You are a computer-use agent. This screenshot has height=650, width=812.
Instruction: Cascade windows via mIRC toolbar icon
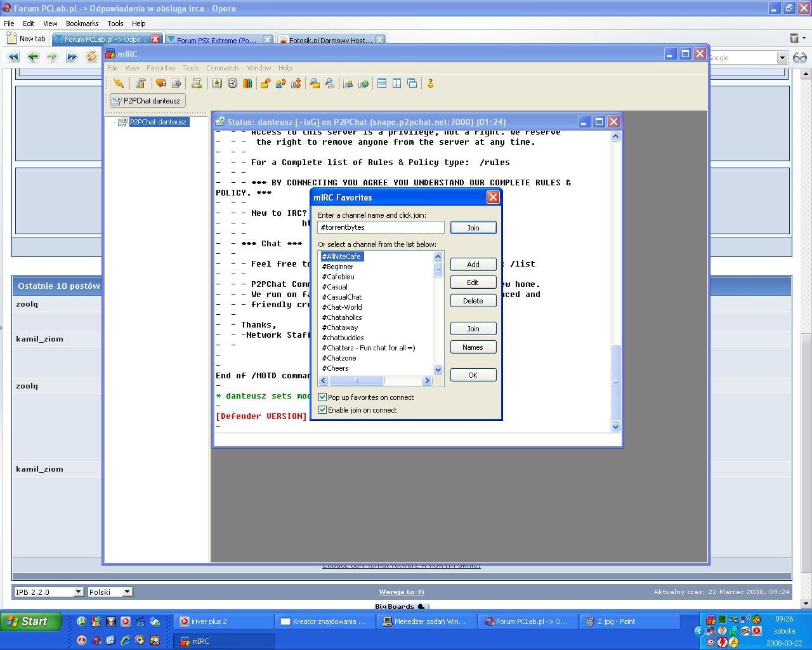point(412,83)
